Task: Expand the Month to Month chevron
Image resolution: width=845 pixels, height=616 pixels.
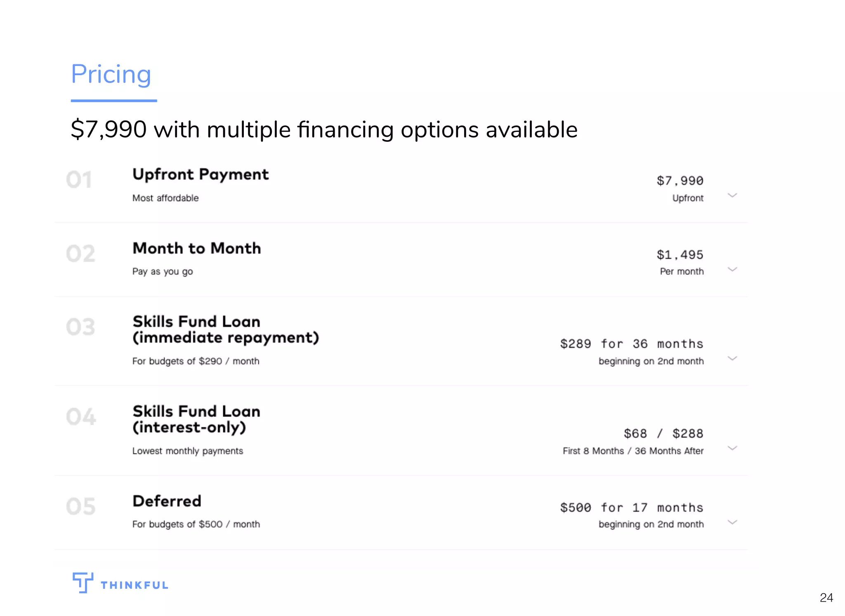Action: (x=732, y=270)
